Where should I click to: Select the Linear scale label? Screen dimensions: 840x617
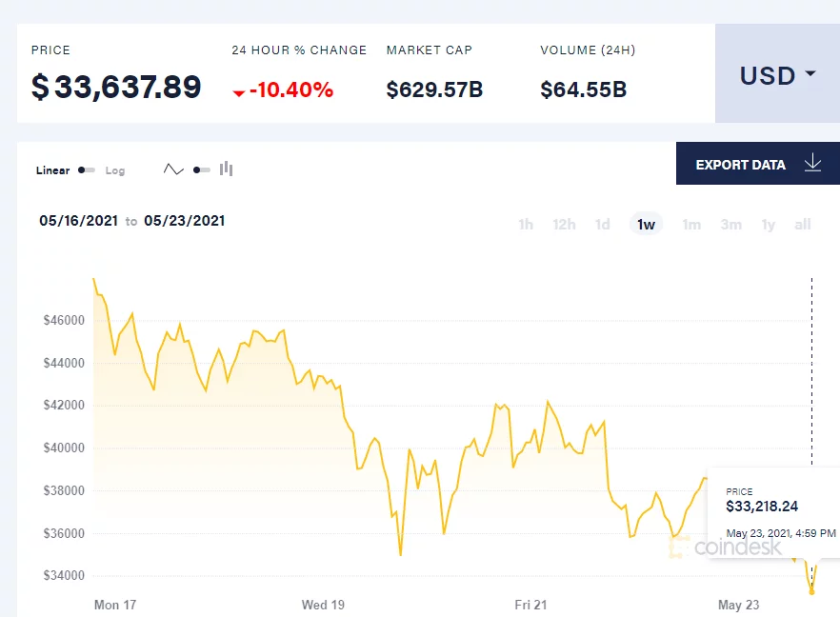click(x=53, y=170)
